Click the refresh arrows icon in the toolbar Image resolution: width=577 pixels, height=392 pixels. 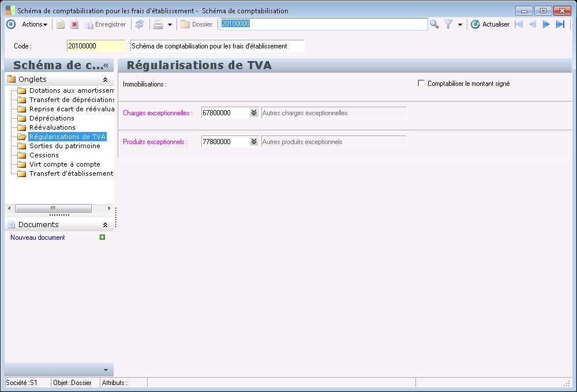tap(140, 25)
